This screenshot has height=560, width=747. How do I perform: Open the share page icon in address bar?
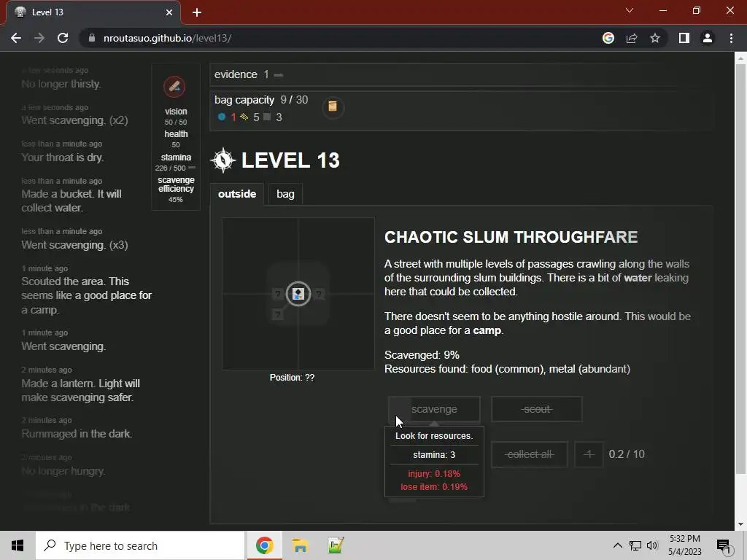pyautogui.click(x=632, y=38)
